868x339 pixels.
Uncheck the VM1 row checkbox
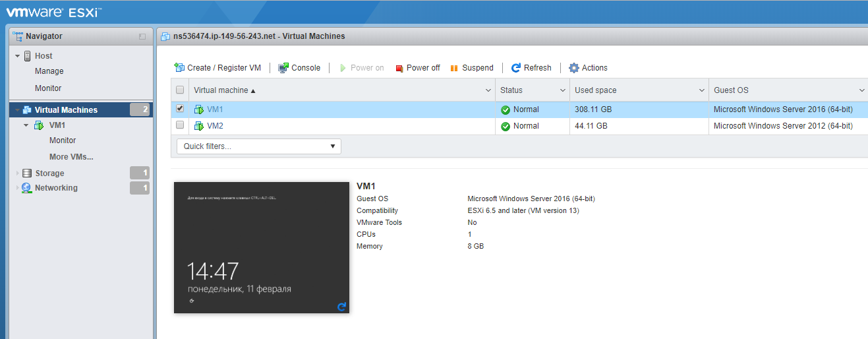pyautogui.click(x=180, y=109)
